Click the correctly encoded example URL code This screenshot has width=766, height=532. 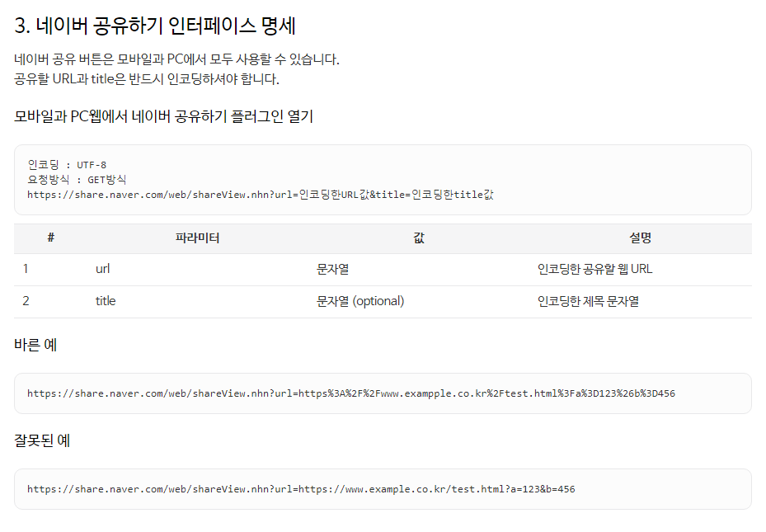[x=351, y=393]
